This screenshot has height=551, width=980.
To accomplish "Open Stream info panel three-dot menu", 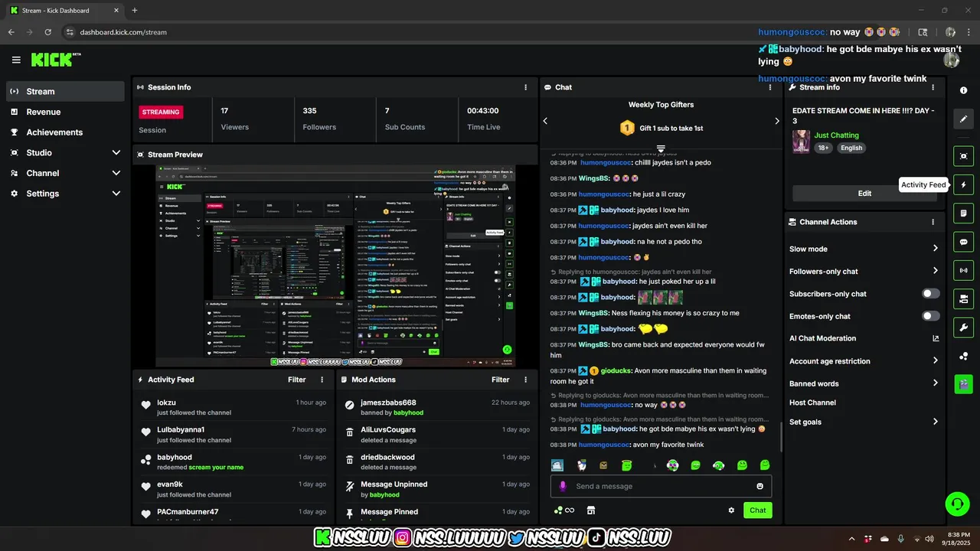I will (933, 87).
